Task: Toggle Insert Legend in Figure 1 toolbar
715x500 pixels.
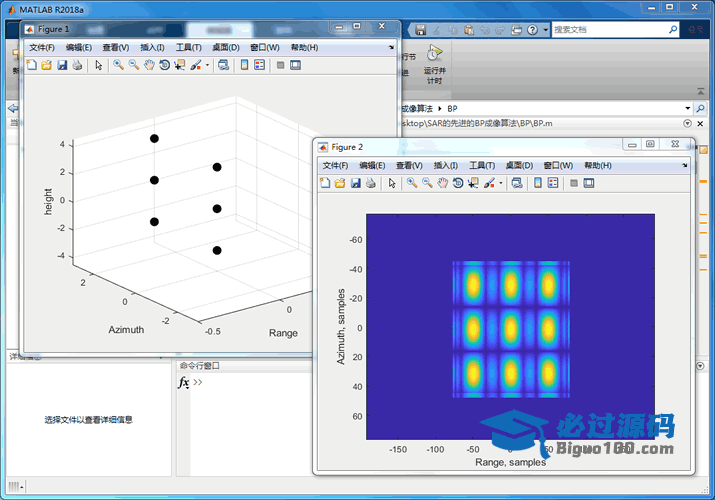Action: point(260,65)
